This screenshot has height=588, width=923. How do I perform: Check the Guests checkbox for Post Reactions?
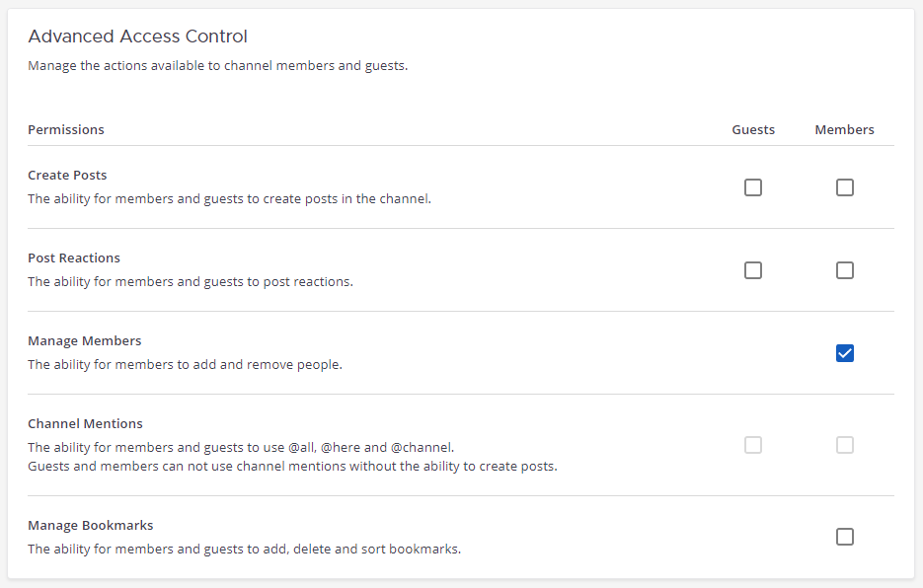pyautogui.click(x=753, y=269)
